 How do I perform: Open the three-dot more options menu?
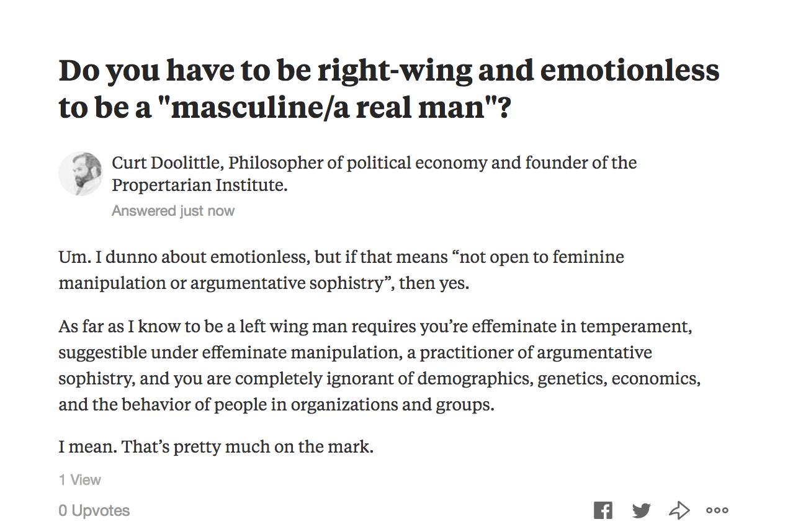coord(717,510)
